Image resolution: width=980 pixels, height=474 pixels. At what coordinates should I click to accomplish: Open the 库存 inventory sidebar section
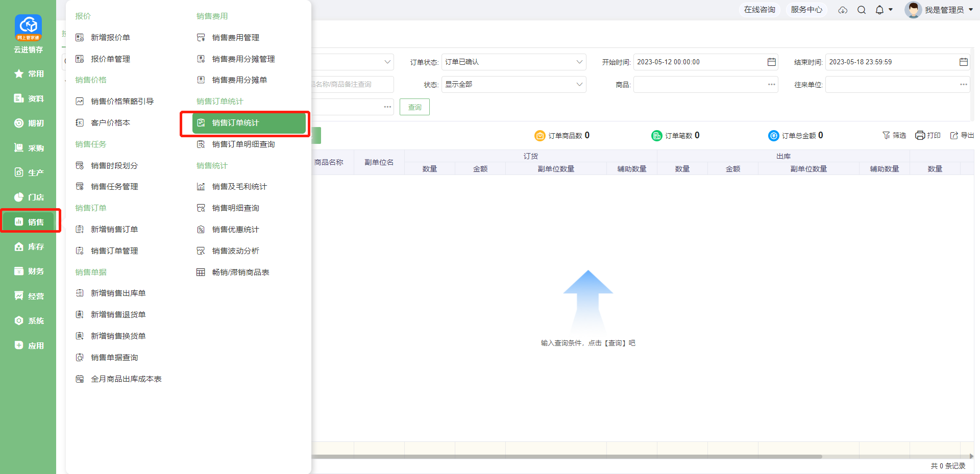pos(28,246)
